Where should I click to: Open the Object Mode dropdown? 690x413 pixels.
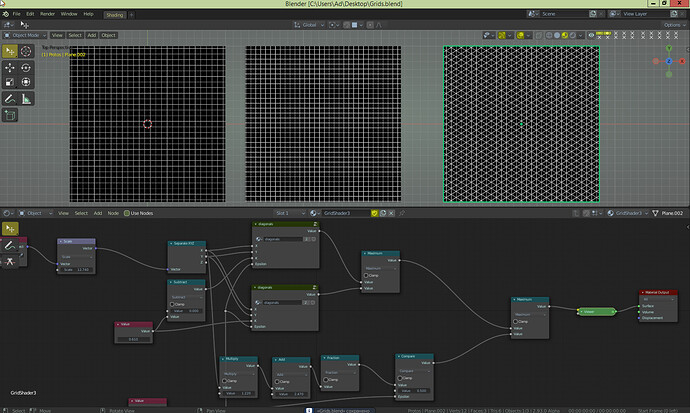tap(25, 35)
